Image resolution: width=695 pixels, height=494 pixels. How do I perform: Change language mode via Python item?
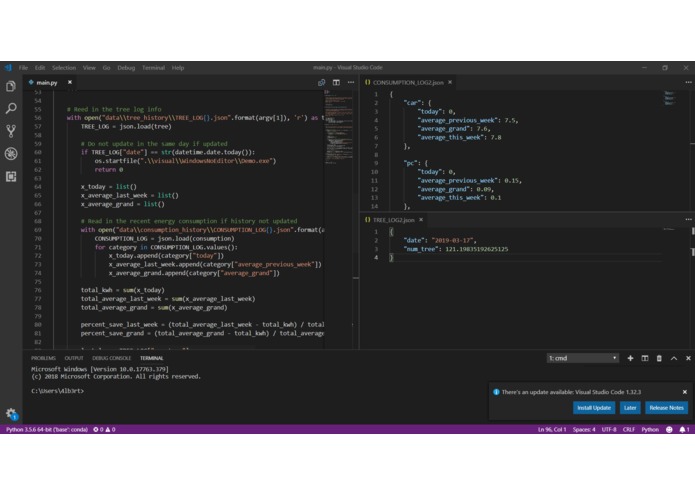650,429
